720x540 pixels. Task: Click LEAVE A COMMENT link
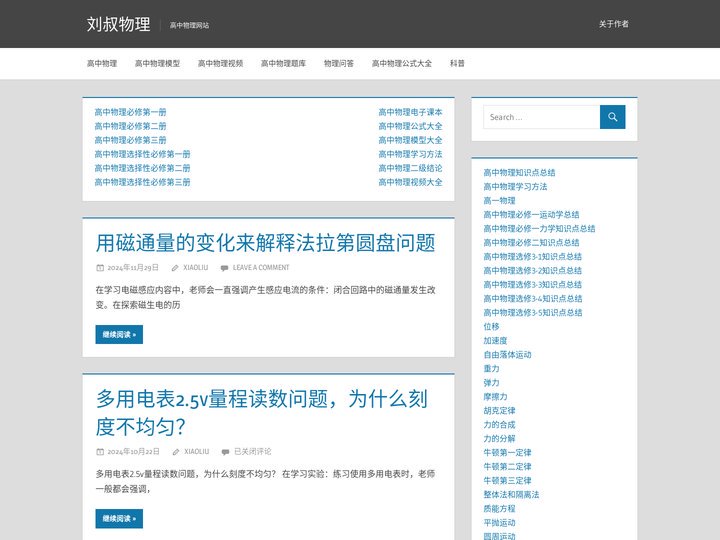(261, 268)
